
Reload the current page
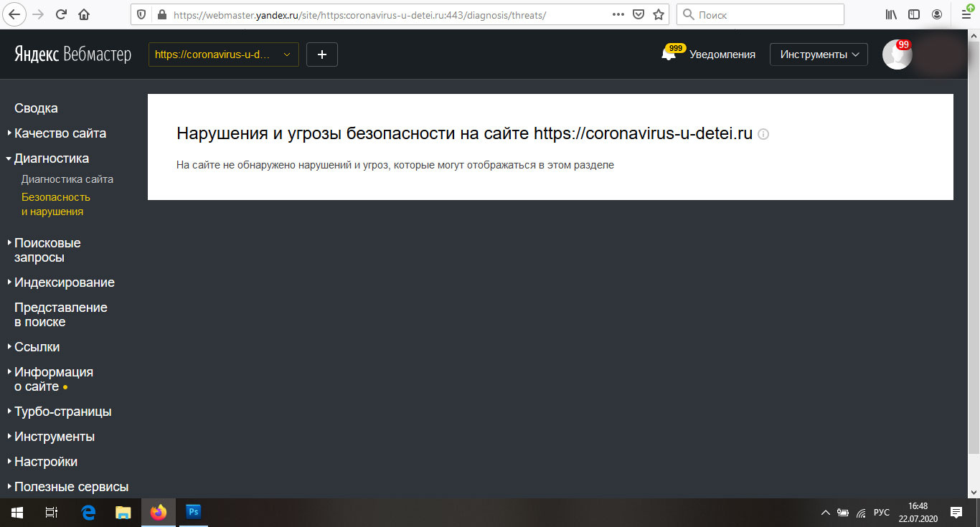pos(61,14)
